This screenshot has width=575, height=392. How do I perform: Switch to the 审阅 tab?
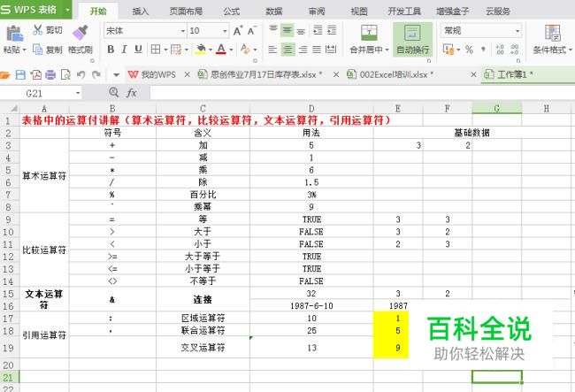[x=317, y=12]
